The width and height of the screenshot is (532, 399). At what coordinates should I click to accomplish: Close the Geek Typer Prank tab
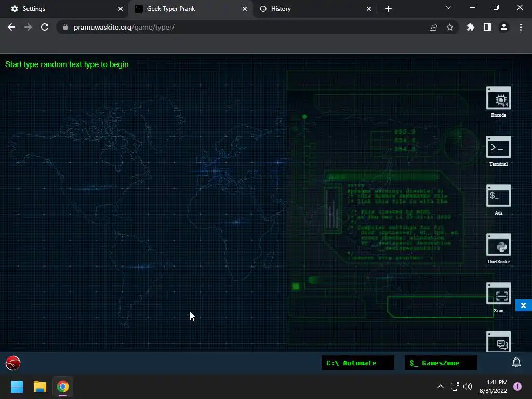[245, 9]
